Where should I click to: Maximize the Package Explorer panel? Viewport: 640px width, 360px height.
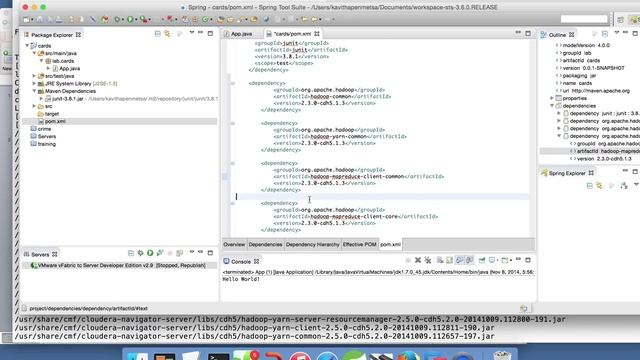(210, 33)
